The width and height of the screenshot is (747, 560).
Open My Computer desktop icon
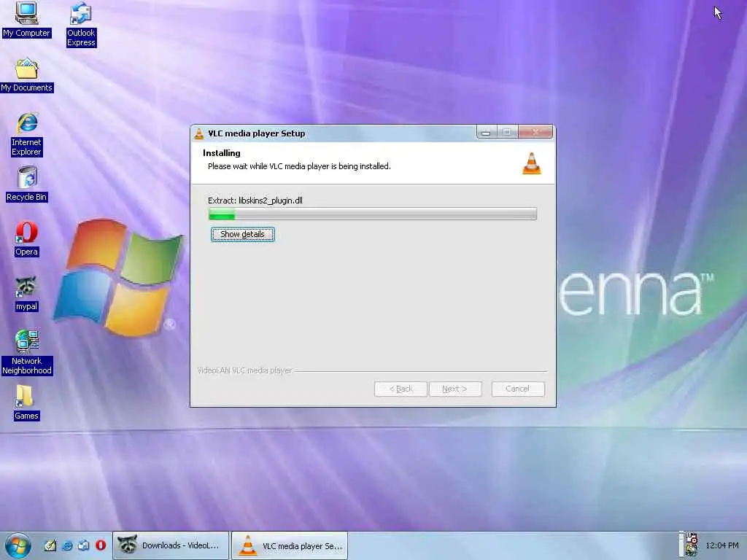click(x=26, y=20)
